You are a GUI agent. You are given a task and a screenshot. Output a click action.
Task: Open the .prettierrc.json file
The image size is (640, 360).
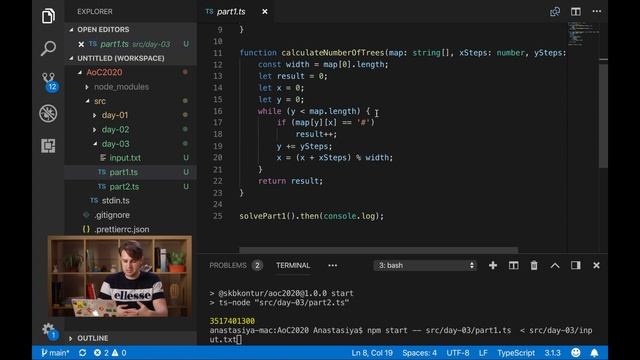121,229
